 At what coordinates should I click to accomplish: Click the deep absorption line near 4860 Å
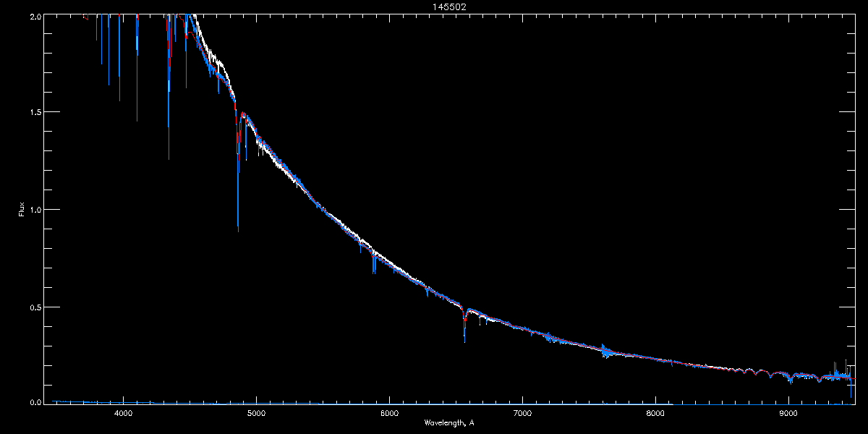[x=238, y=174]
